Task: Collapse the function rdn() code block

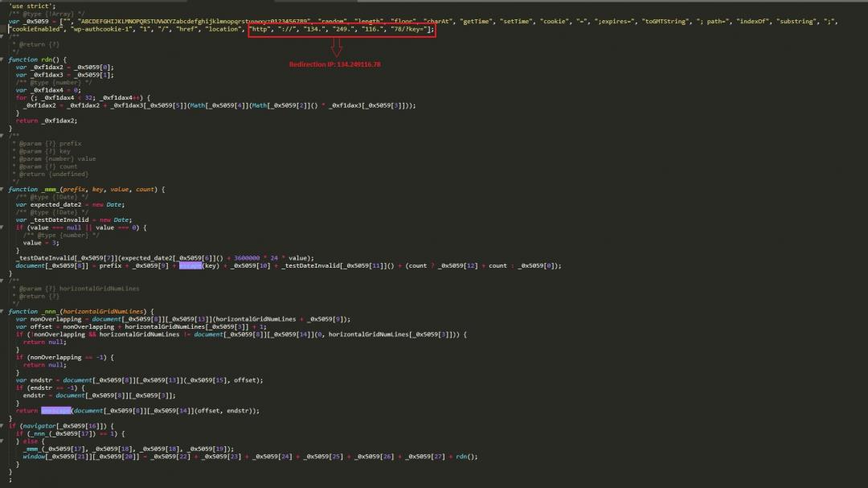Action: point(5,59)
